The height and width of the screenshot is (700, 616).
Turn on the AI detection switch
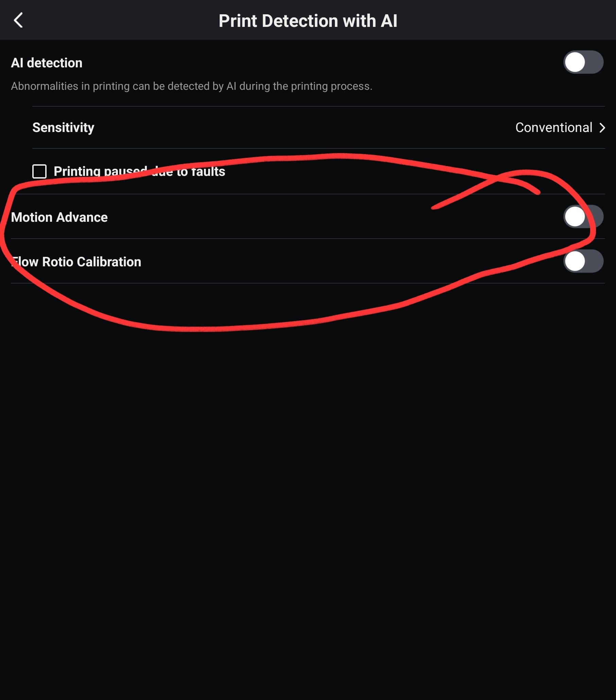(583, 62)
